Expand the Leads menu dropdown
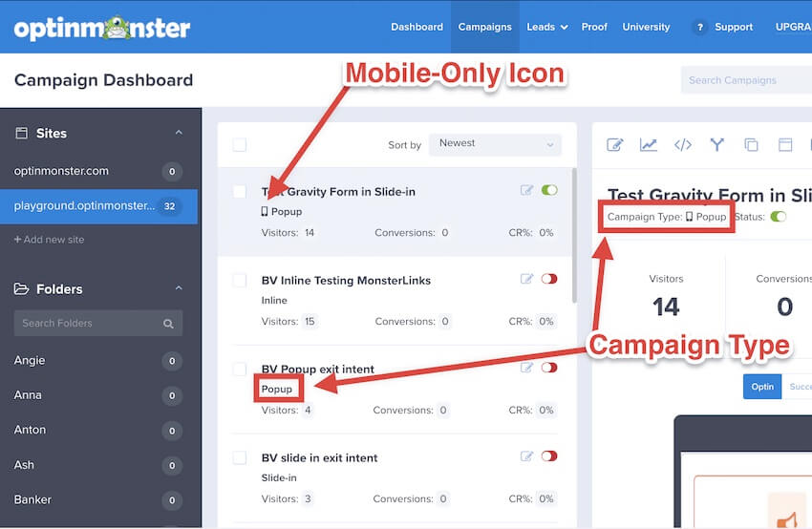 (546, 27)
